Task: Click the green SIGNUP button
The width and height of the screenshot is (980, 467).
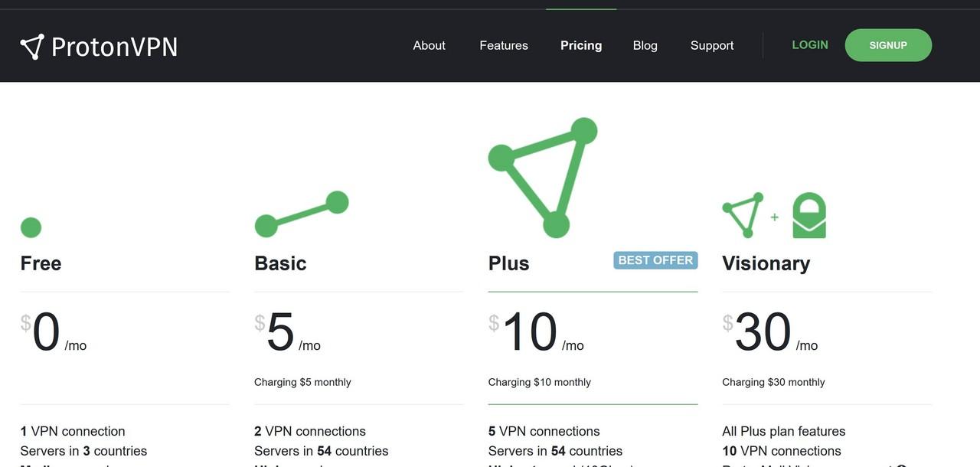Action: [x=888, y=45]
